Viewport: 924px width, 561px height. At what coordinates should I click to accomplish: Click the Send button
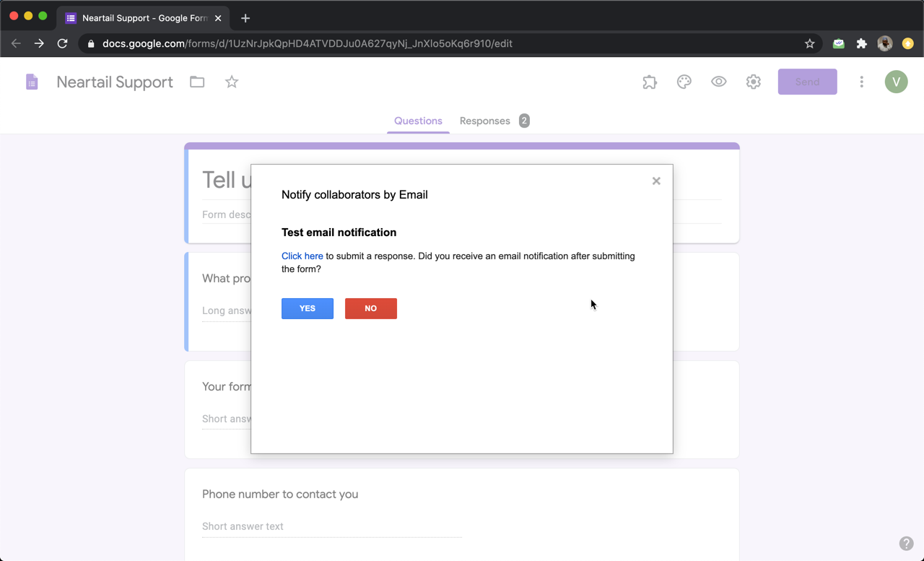pos(808,82)
